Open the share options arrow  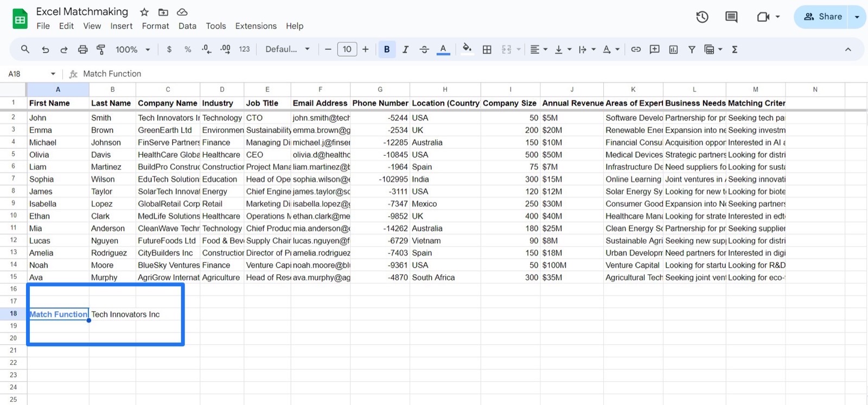coord(857,17)
